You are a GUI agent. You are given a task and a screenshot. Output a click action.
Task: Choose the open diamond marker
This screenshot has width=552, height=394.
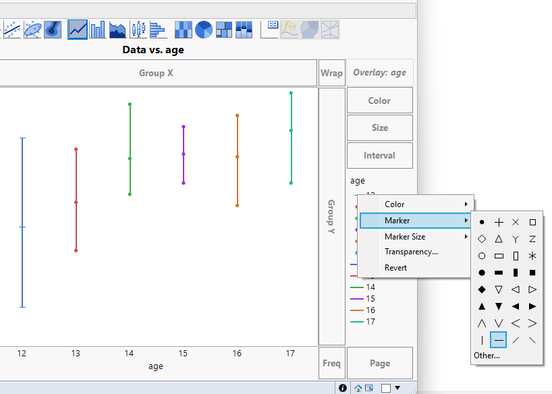482,239
